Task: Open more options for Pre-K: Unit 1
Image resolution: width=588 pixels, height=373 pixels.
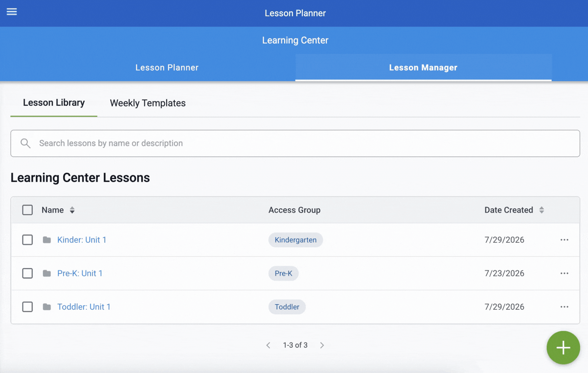Action: click(x=564, y=273)
